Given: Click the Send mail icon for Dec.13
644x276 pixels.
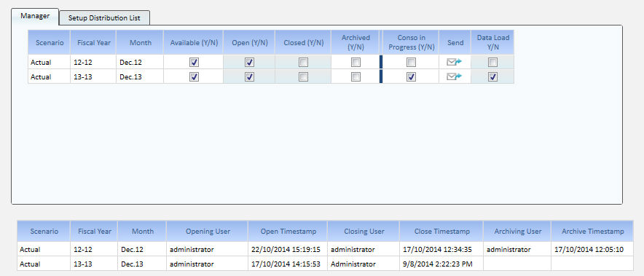Looking at the screenshot, I should pos(455,76).
